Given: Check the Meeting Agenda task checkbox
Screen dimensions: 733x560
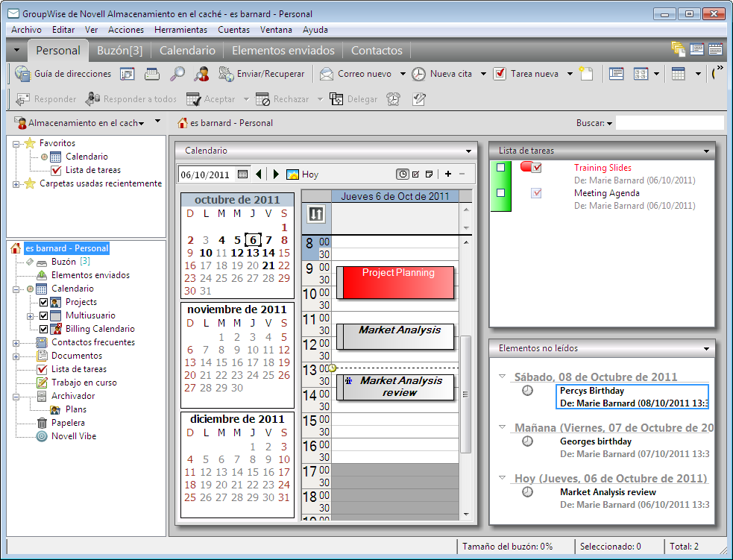Looking at the screenshot, I should tap(500, 192).
